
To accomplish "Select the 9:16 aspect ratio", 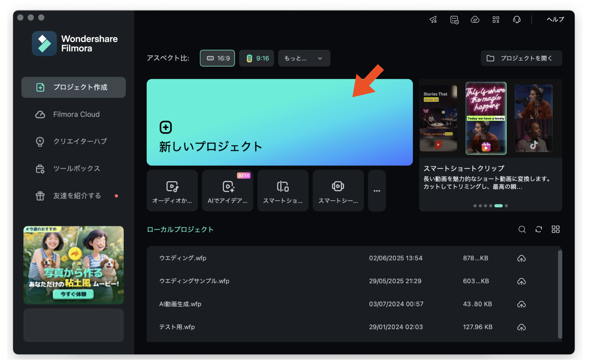I will pos(256,58).
